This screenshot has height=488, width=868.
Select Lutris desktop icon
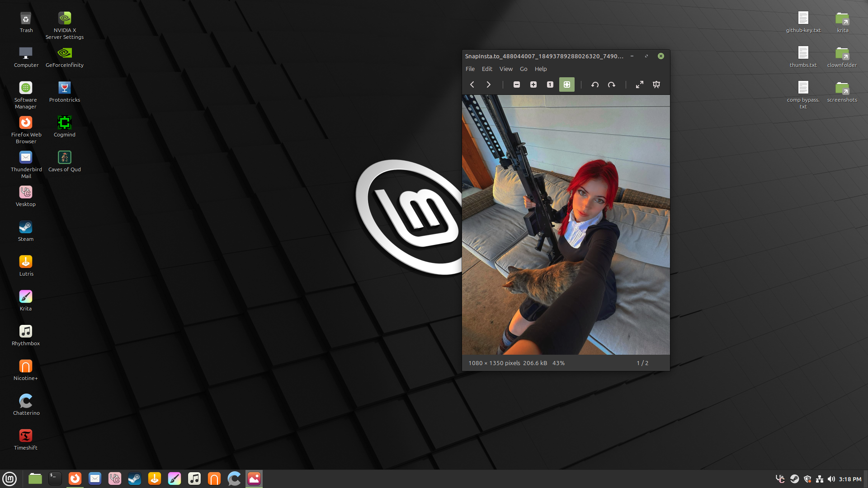pos(26,266)
